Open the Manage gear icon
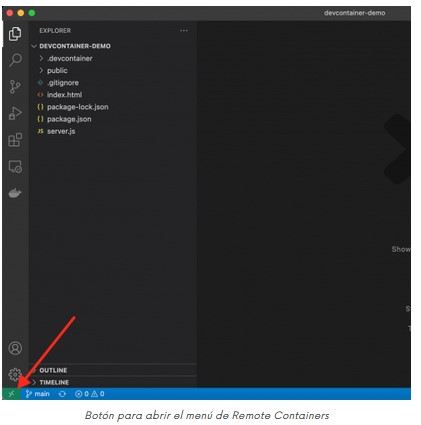Image resolution: width=421 pixels, height=425 pixels. 15,374
